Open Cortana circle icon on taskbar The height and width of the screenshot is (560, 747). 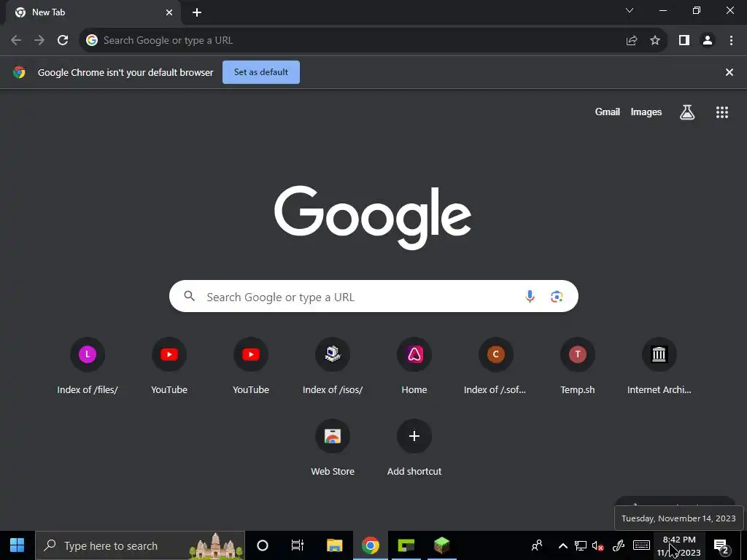pos(263,545)
